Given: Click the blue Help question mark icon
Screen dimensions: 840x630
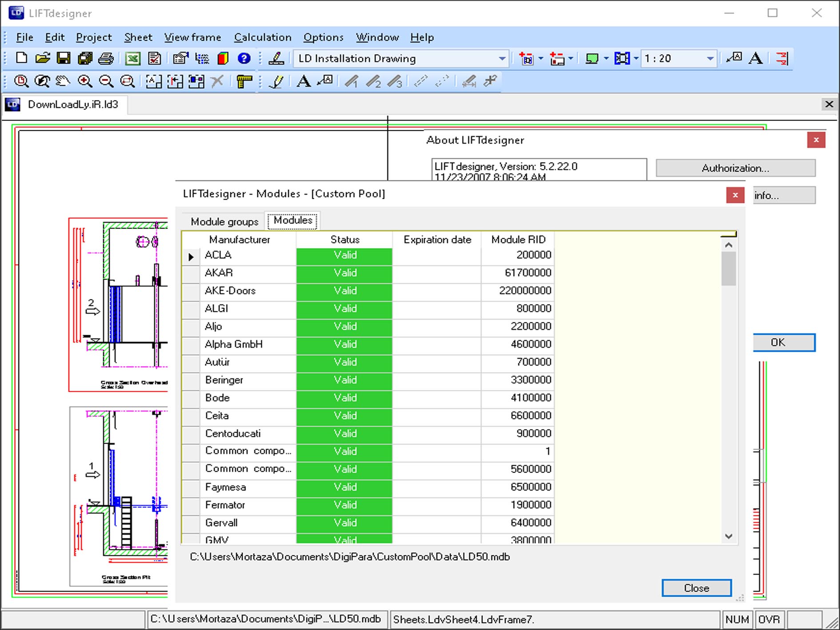Looking at the screenshot, I should (x=244, y=58).
